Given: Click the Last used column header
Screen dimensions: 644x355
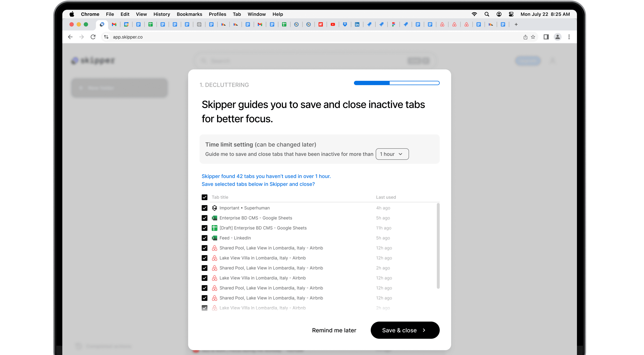Looking at the screenshot, I should pyautogui.click(x=386, y=197).
